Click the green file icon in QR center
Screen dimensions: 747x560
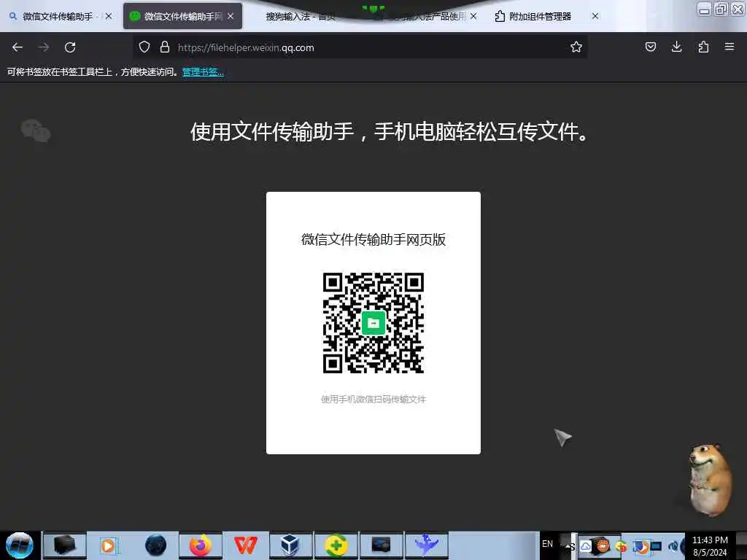[x=373, y=323]
